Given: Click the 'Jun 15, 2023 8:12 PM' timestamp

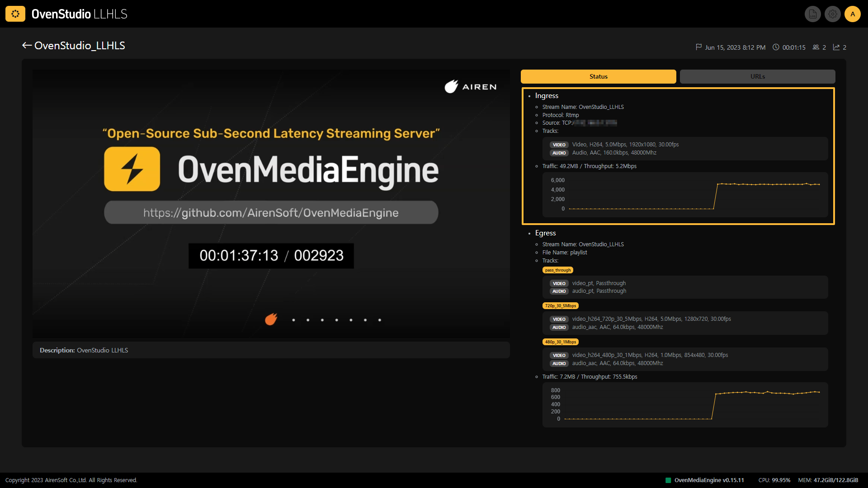Looking at the screenshot, I should [735, 47].
